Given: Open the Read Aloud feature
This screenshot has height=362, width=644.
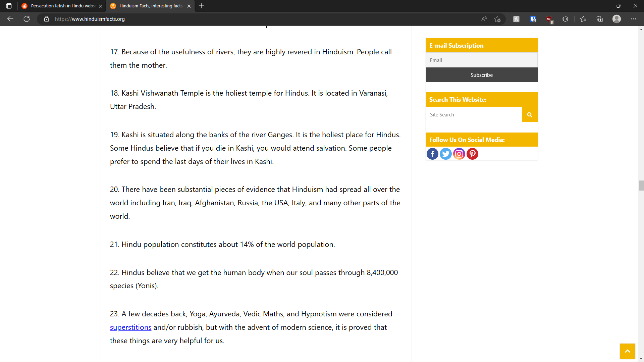Looking at the screenshot, I should coord(484,19).
